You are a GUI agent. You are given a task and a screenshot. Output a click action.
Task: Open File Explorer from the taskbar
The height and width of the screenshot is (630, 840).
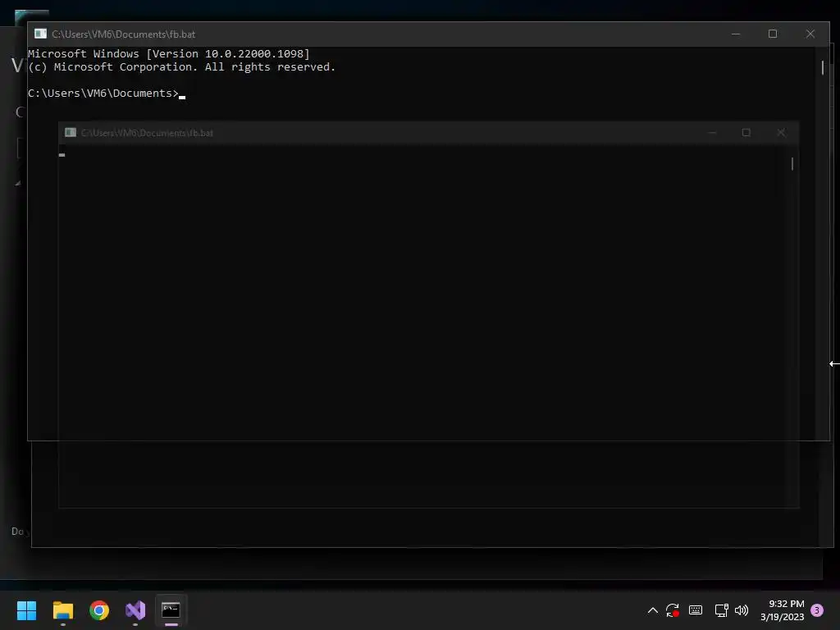click(x=62, y=610)
